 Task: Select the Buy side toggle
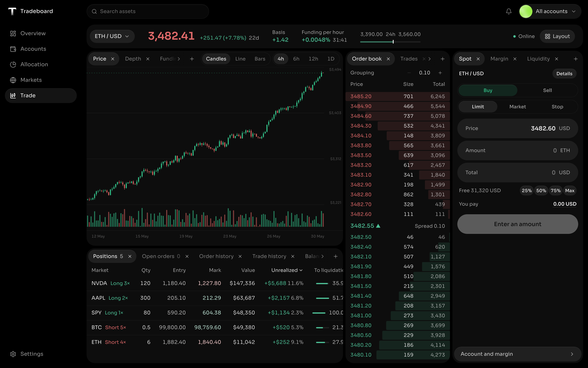(x=488, y=90)
